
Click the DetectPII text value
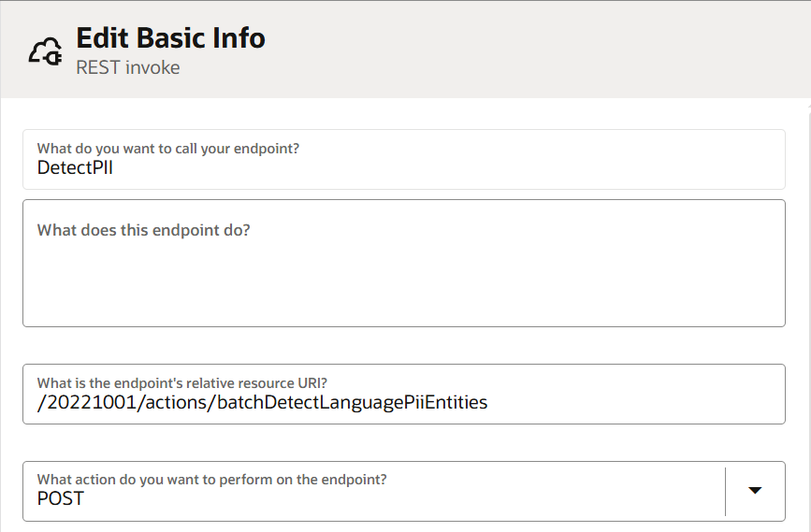(75, 168)
